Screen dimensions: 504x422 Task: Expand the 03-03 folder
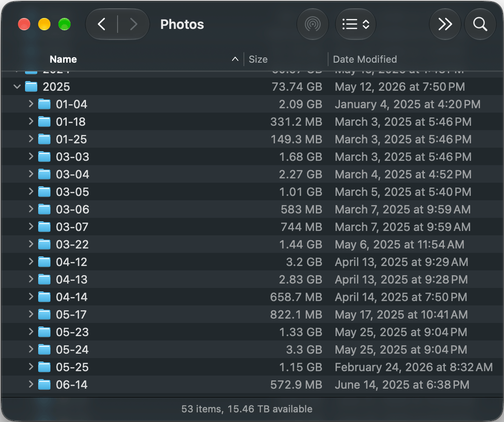31,156
